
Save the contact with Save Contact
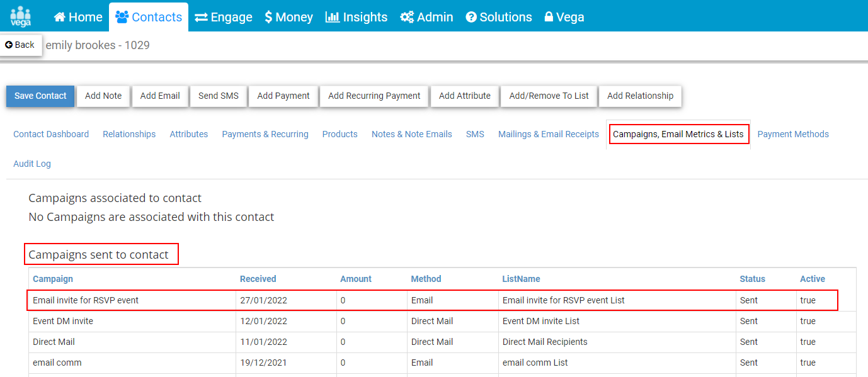[x=40, y=96]
